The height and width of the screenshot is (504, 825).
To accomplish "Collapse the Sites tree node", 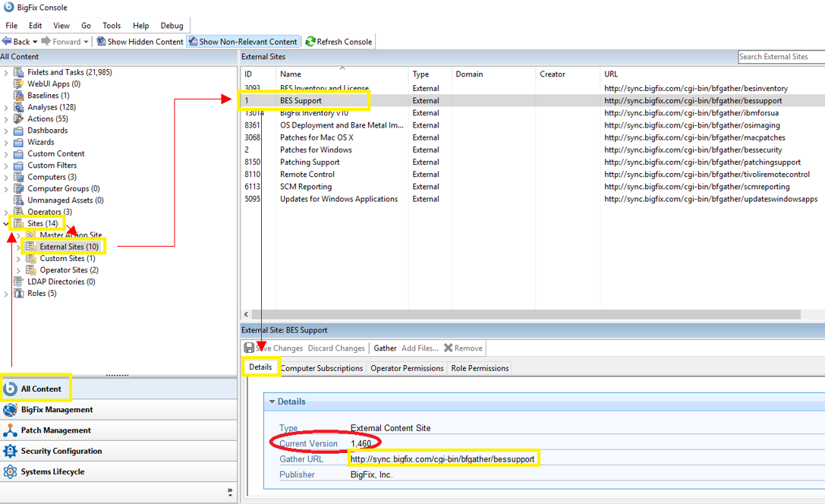I will (x=7, y=224).
